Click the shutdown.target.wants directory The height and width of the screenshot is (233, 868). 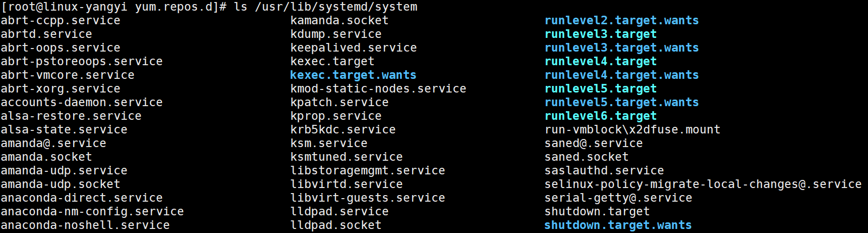pos(618,225)
